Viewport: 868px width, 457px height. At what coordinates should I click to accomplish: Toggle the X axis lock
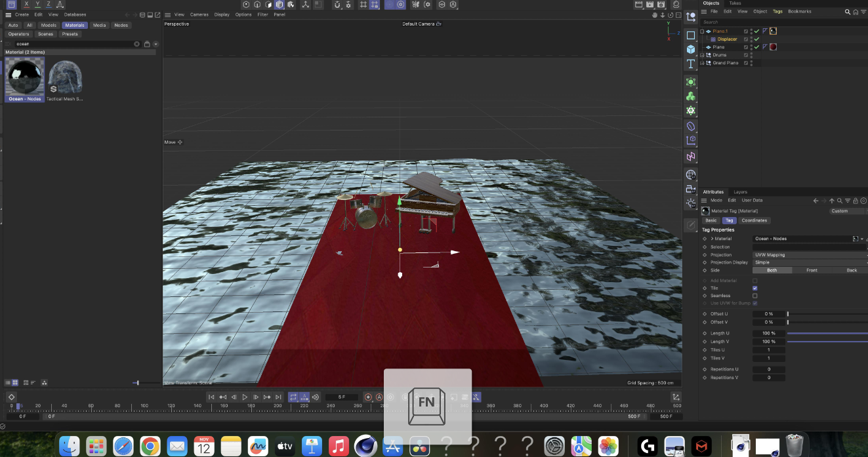26,4
